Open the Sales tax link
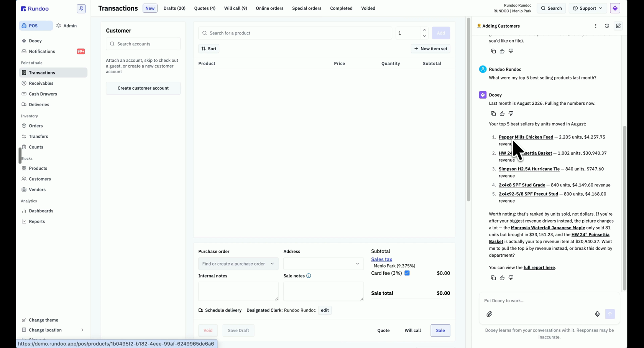Image resolution: width=644 pixels, height=348 pixels. [381, 259]
